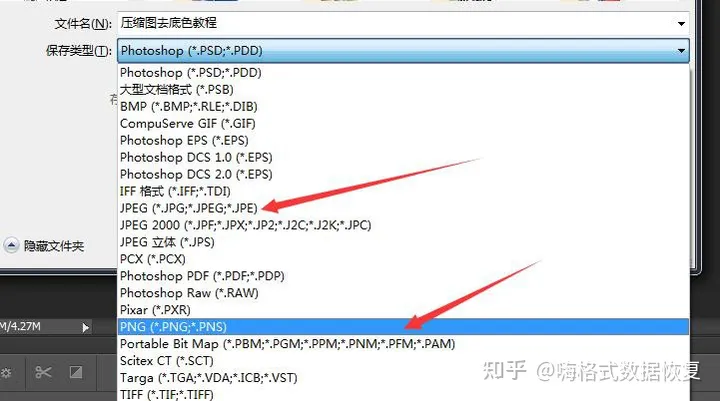Pick BMP (*.BMP;*.RLE;*.DIB) format
This screenshot has height=401, width=720.
coord(403,107)
